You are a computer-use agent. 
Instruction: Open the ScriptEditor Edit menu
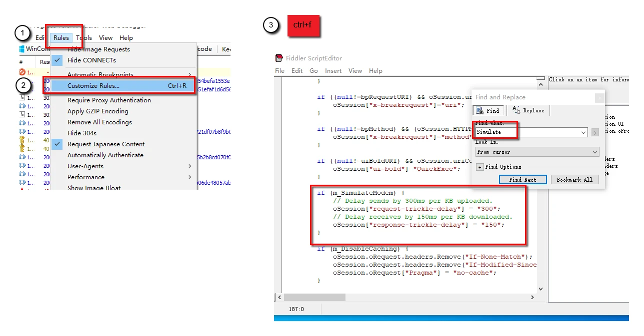[x=297, y=71]
